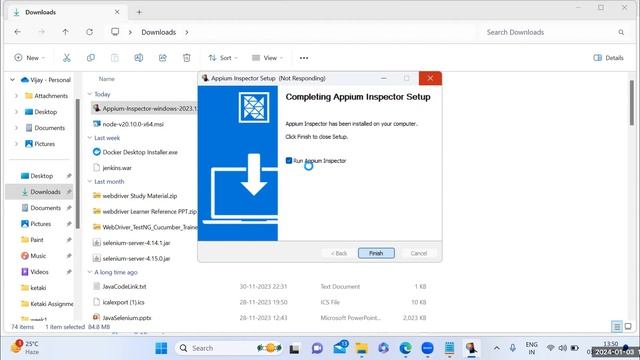Click Downloads breadcrumb in address bar
The height and width of the screenshot is (360, 640).
[158, 32]
